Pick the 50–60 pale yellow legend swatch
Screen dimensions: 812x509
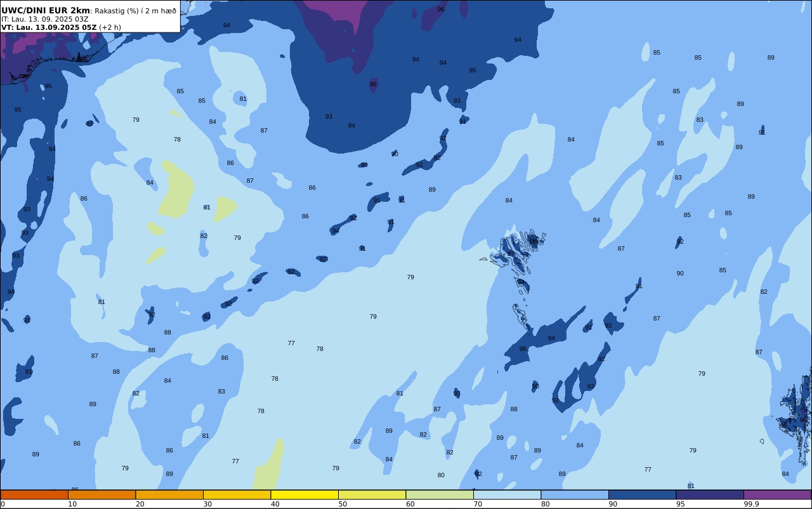pos(372,494)
